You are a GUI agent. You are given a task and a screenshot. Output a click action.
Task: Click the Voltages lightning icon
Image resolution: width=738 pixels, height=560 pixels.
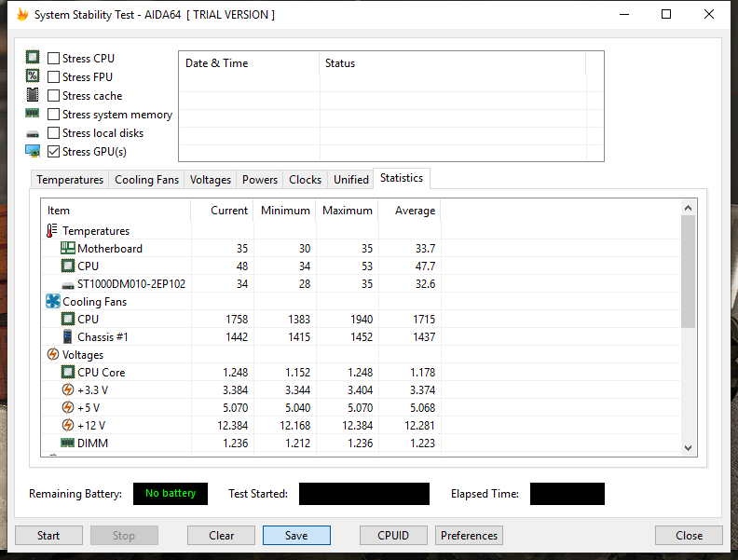point(53,354)
